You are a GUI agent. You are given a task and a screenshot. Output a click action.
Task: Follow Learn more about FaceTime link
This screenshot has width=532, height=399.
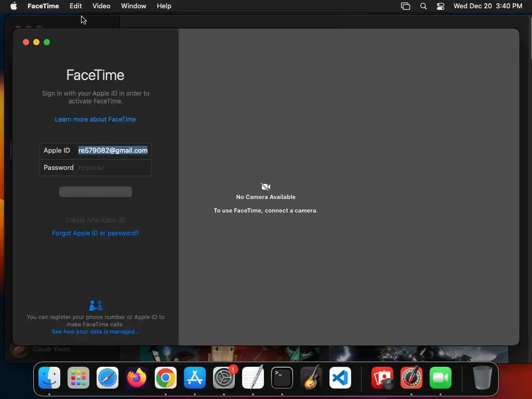(96, 119)
